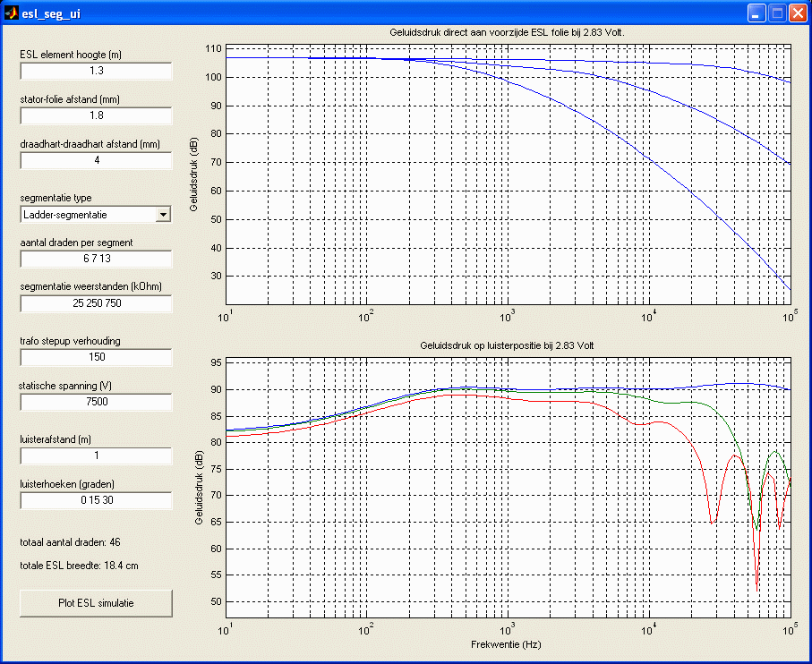The width and height of the screenshot is (812, 664).
Task: Click the 'statische spanning (V)' label
Action: [x=65, y=386]
